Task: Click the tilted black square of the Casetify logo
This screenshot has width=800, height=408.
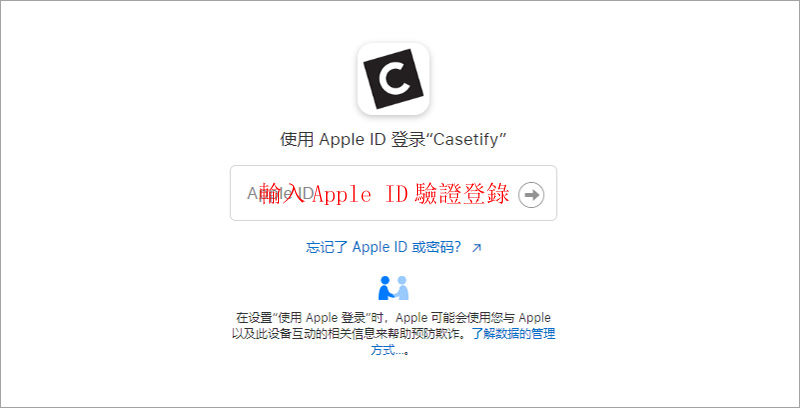Action: click(393, 79)
